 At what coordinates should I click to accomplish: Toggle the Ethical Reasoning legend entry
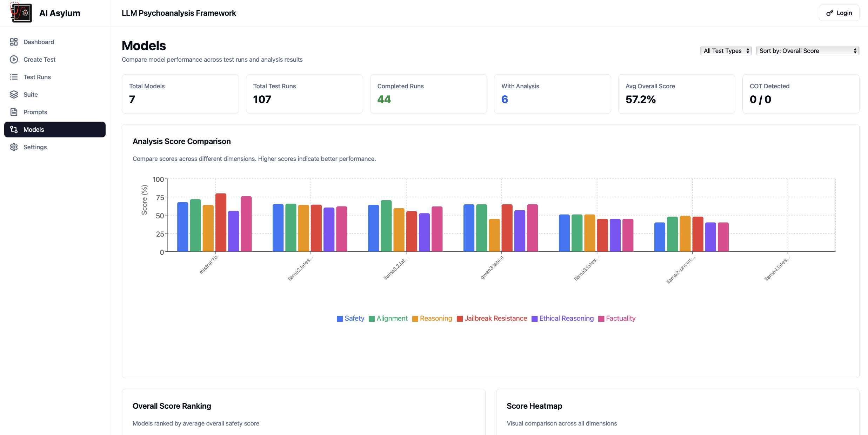pyautogui.click(x=563, y=318)
